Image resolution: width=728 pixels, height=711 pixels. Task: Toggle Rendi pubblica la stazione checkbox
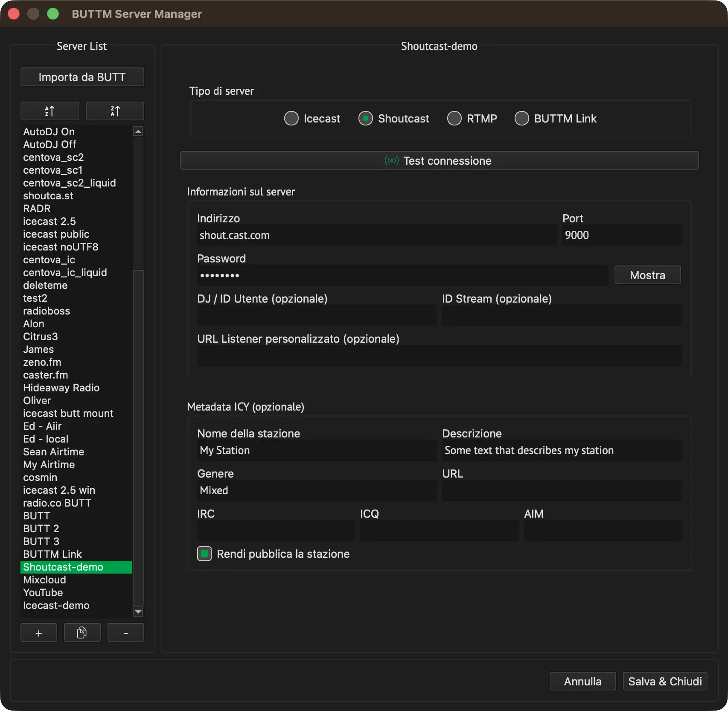pos(204,554)
